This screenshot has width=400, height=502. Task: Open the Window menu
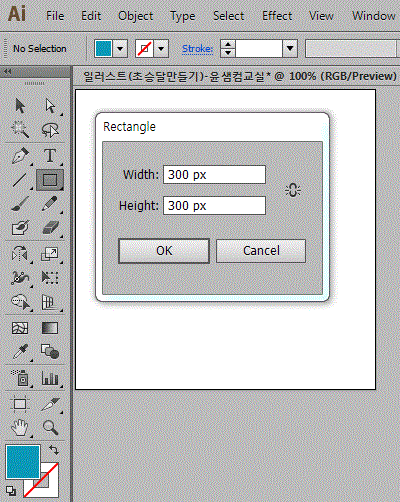pos(374,16)
